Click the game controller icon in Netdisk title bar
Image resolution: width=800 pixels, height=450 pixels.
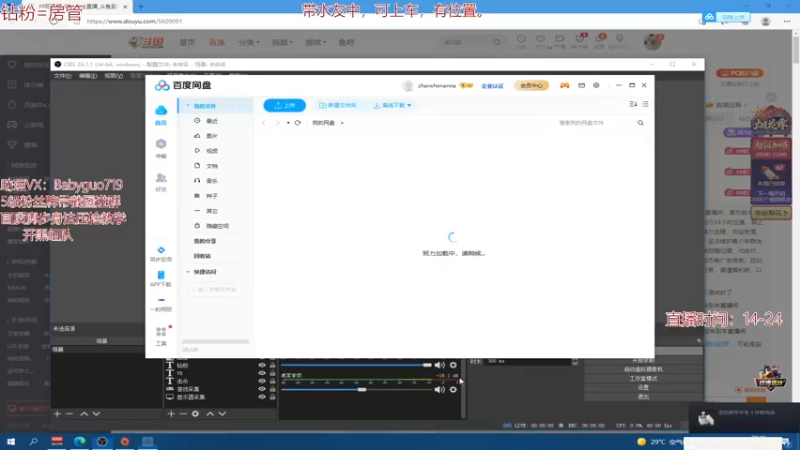tap(564, 85)
